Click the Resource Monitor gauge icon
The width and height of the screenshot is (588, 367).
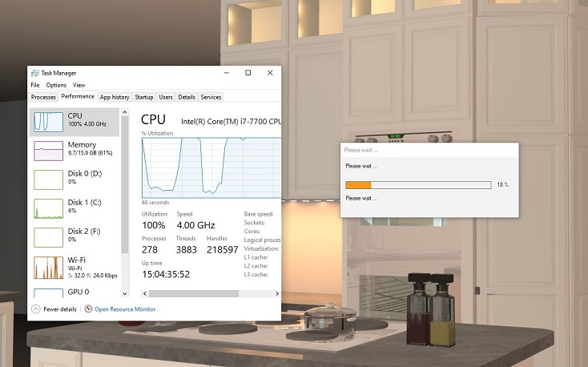click(88, 309)
